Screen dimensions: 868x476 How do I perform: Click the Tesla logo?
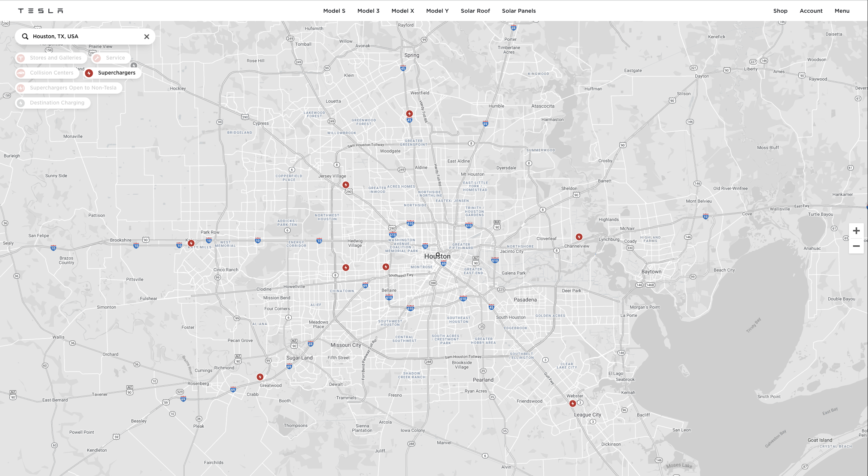(40, 11)
